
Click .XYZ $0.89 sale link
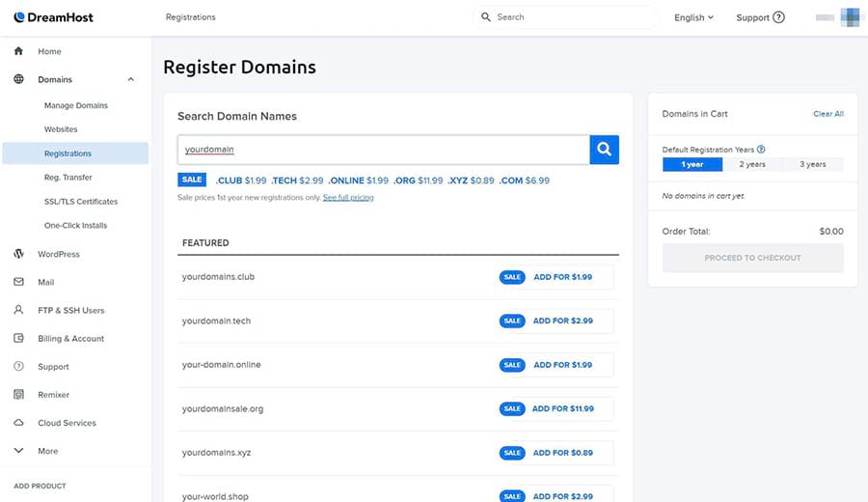[471, 181]
